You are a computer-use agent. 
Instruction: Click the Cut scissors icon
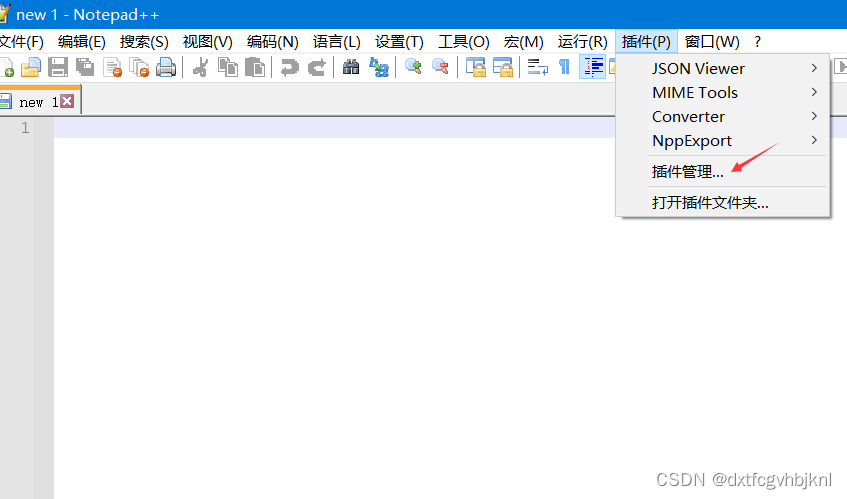200,68
